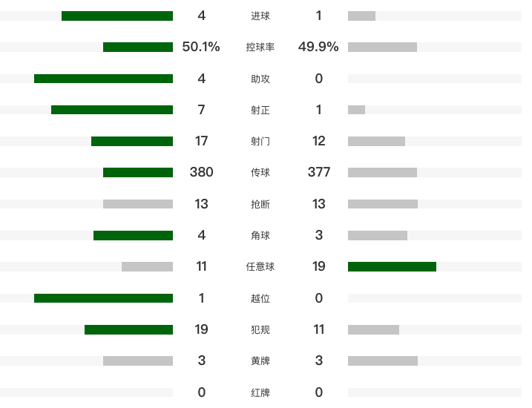Select the gray away 黄牌 bar
This screenshot has height=408, width=532.
[383, 361]
